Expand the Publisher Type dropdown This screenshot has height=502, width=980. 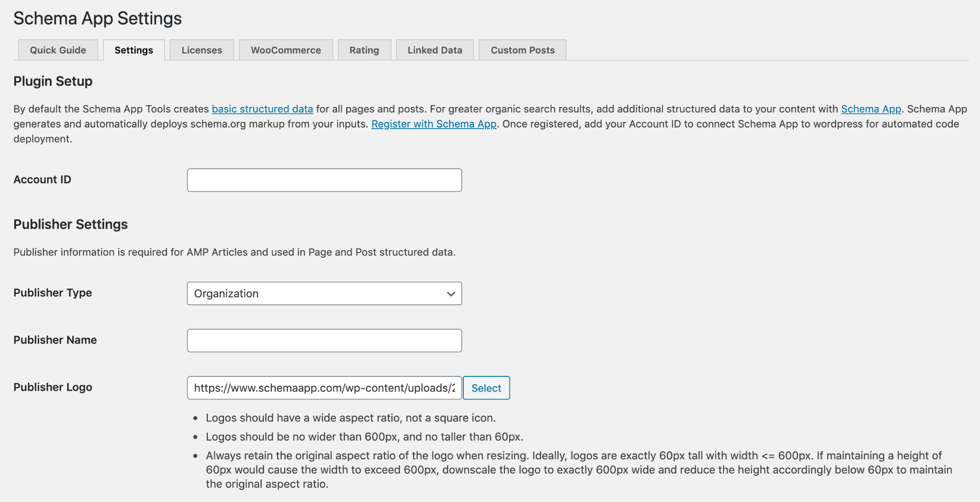pos(324,293)
